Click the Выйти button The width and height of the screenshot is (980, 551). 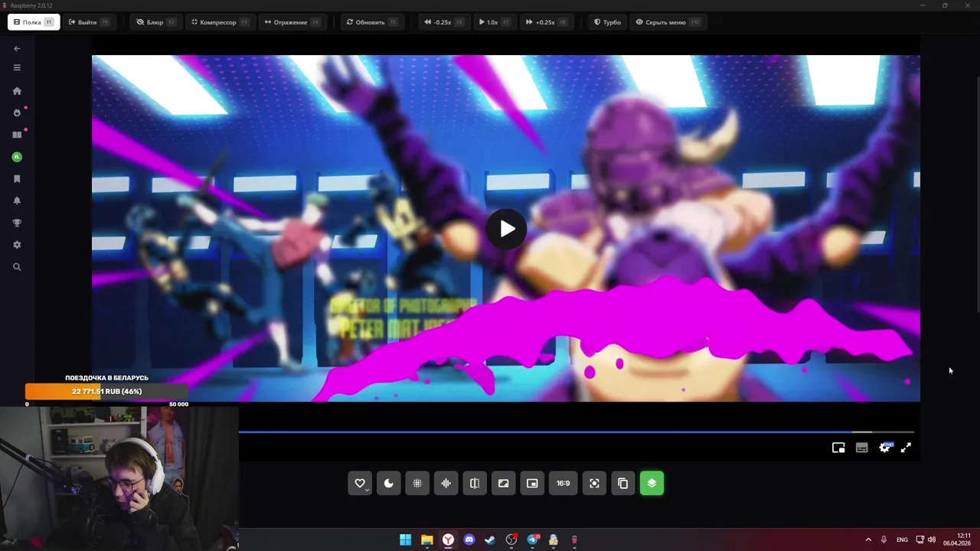89,22
